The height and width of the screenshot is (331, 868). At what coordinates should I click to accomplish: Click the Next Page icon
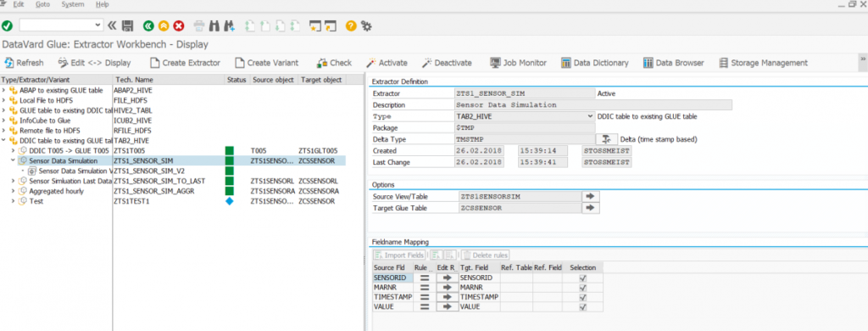coord(280,25)
